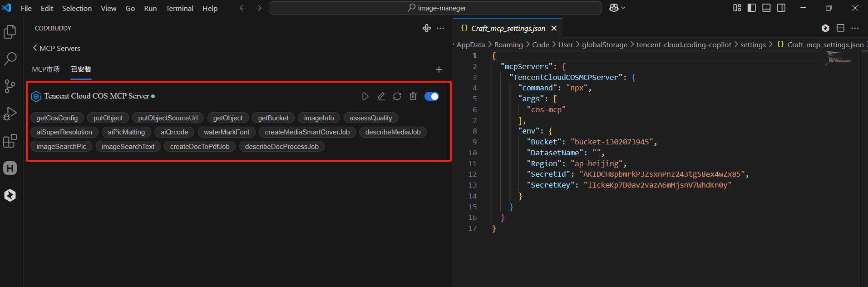Toggle the secondary side bar visibility
868x287 pixels.
coord(781,8)
